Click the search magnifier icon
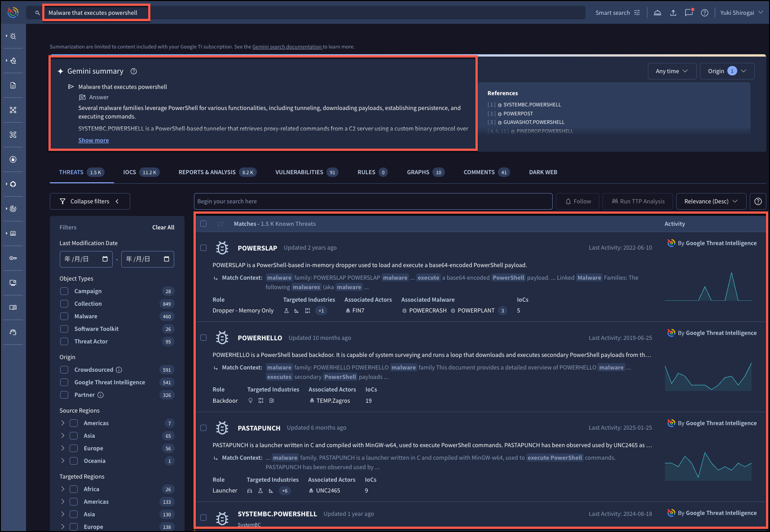 (38, 13)
